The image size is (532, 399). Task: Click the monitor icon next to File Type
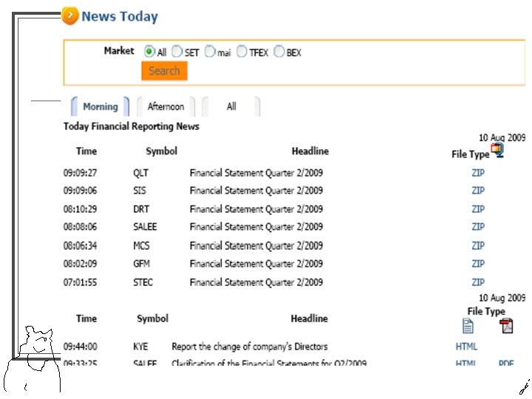tap(498, 150)
